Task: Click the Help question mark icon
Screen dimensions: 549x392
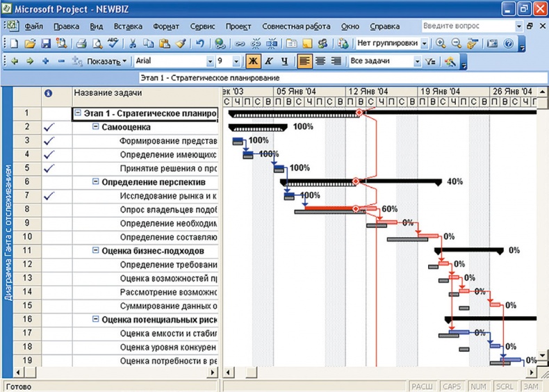Action: pos(508,43)
